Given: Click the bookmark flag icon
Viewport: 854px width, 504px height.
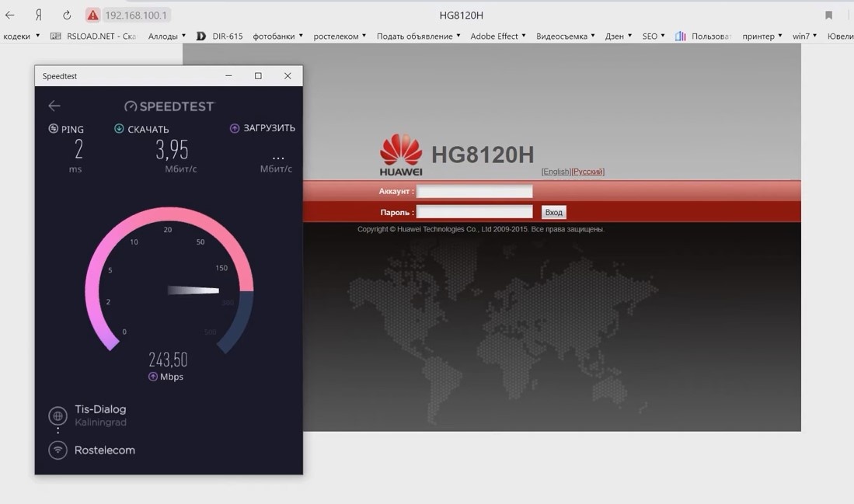Looking at the screenshot, I should pos(828,16).
